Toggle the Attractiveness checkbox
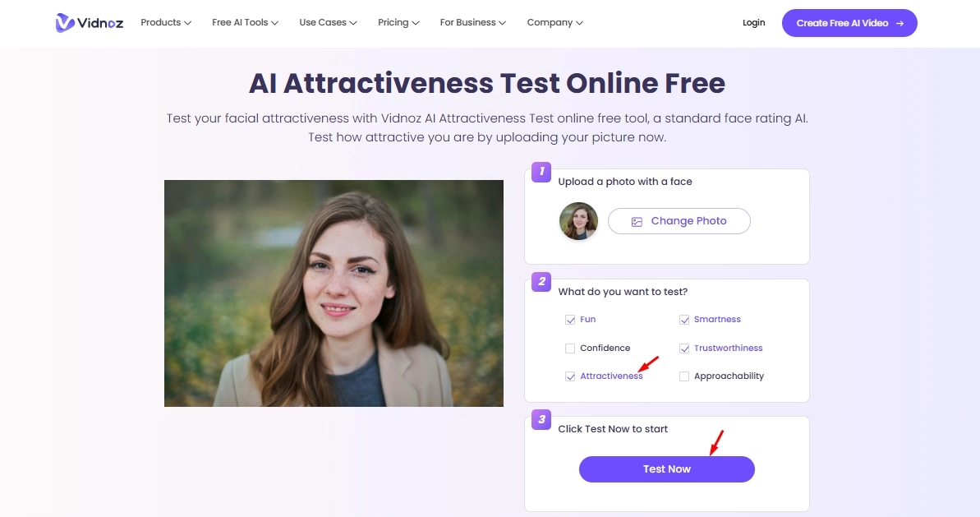 570,376
